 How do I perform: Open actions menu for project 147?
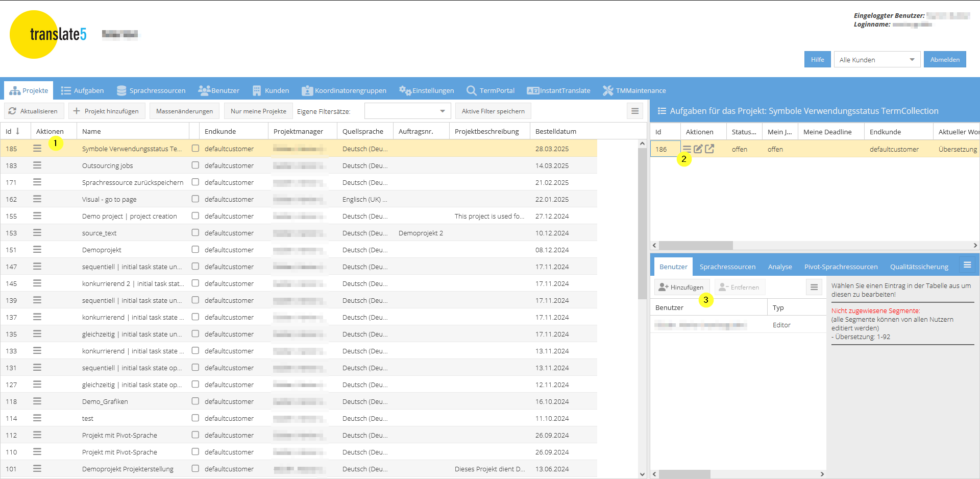coord(37,267)
